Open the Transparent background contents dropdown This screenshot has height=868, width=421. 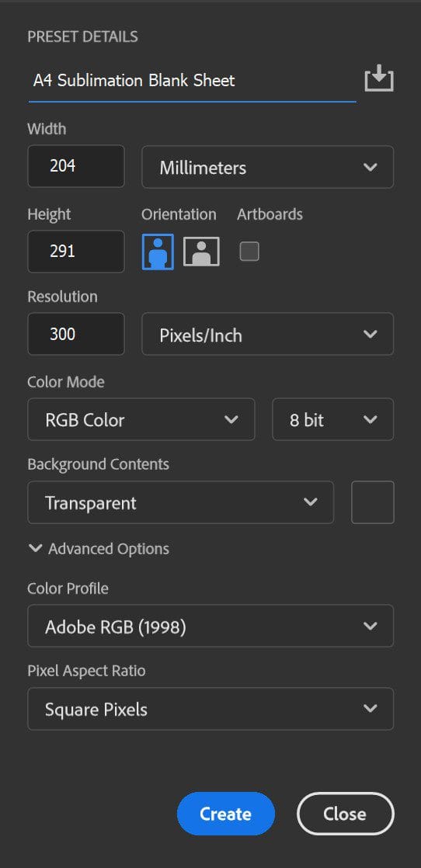click(x=180, y=502)
